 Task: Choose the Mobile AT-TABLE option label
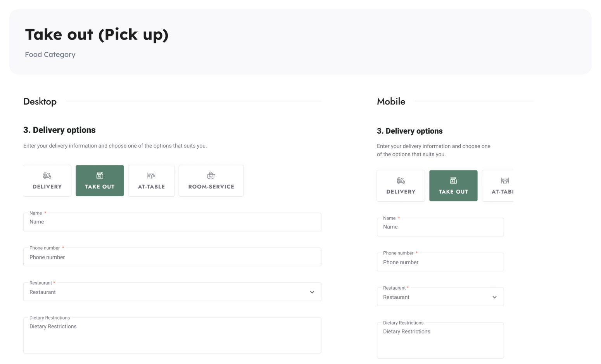pyautogui.click(x=503, y=192)
